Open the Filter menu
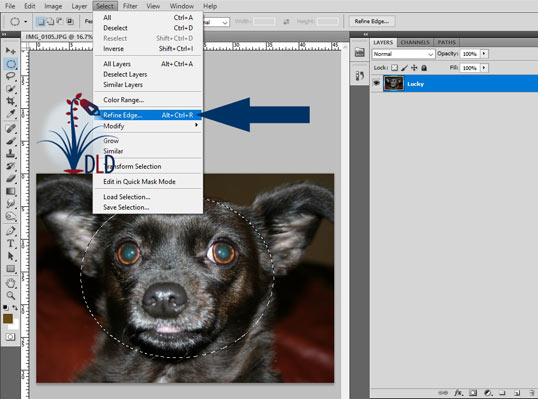The width and height of the screenshot is (538, 399). pyautogui.click(x=130, y=6)
